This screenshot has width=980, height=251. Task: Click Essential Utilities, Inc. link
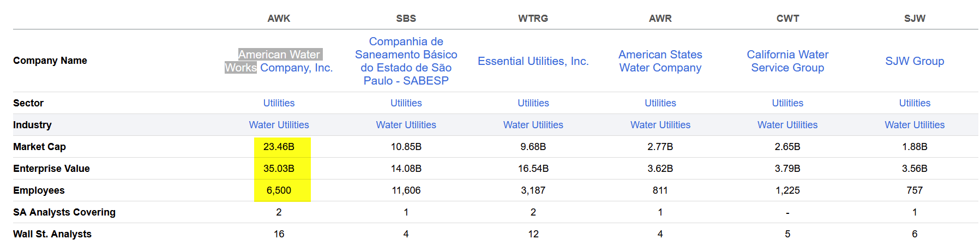click(x=533, y=61)
